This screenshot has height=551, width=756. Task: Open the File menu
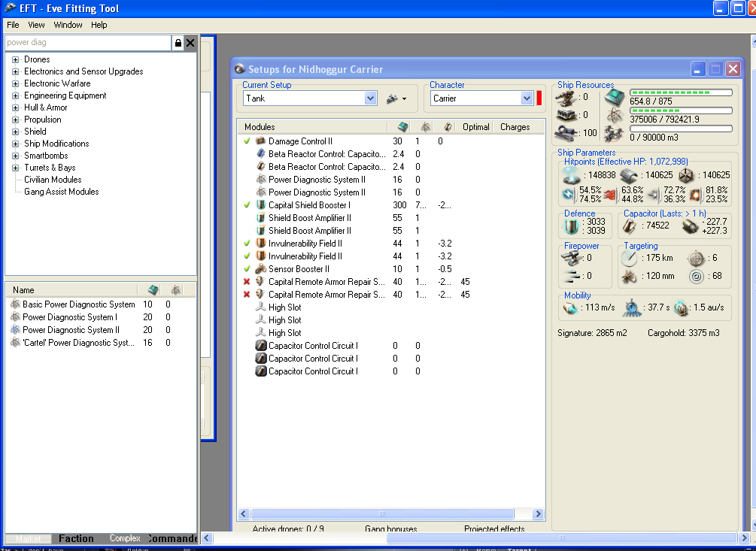tap(13, 25)
